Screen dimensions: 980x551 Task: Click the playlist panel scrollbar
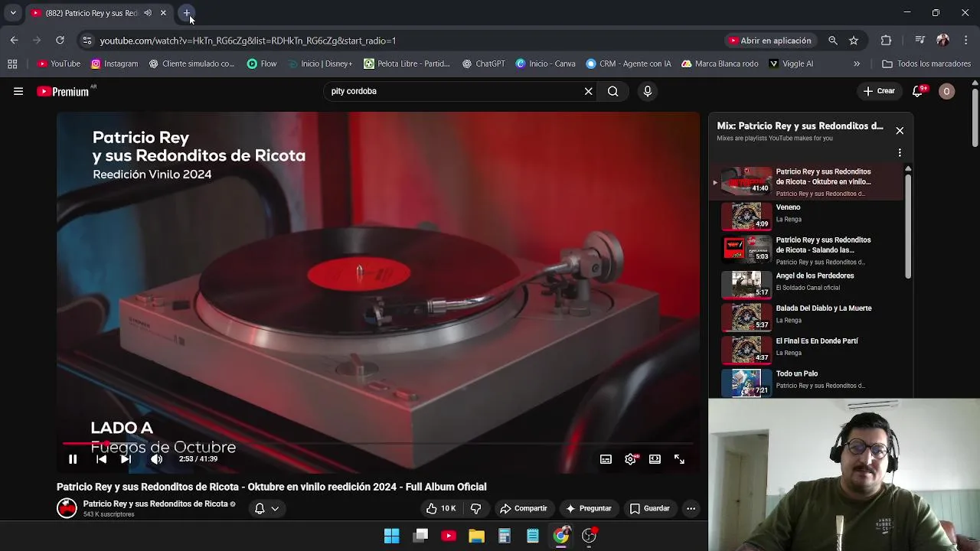tap(908, 226)
